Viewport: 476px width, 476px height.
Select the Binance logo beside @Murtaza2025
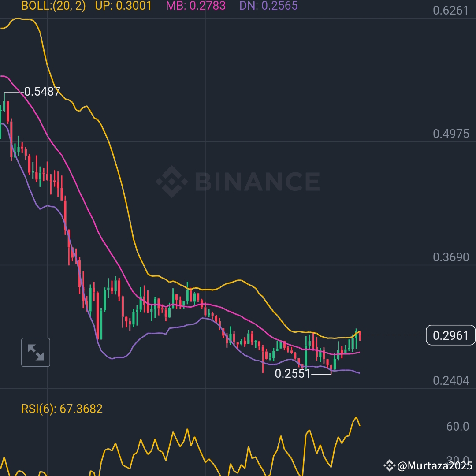click(x=390, y=465)
